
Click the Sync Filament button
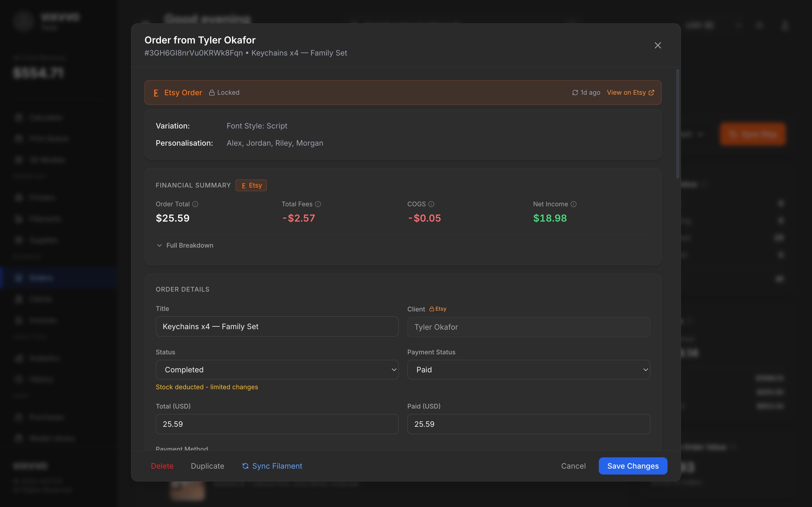(x=272, y=466)
